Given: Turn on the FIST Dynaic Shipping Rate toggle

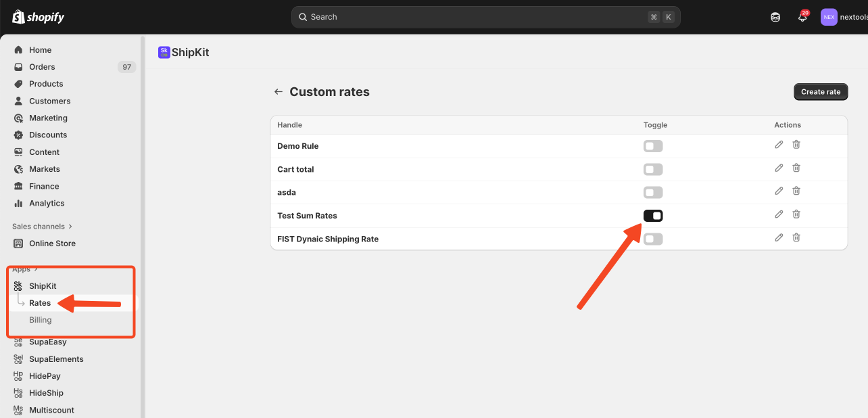Looking at the screenshot, I should (x=653, y=239).
